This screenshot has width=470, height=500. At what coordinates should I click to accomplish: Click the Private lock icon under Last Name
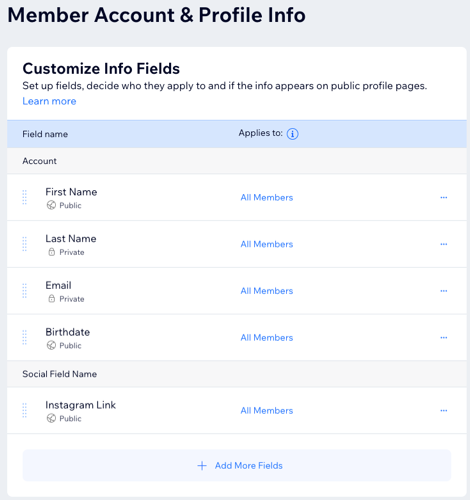(x=51, y=252)
